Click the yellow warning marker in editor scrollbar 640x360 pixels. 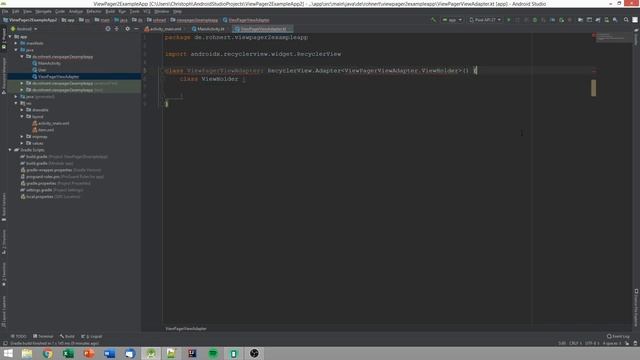[x=593, y=88]
